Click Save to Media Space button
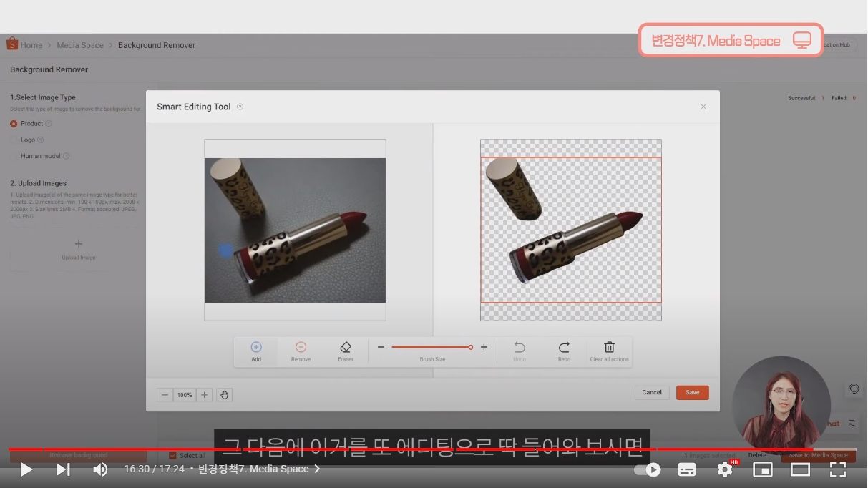This screenshot has height=488, width=868. tap(819, 455)
